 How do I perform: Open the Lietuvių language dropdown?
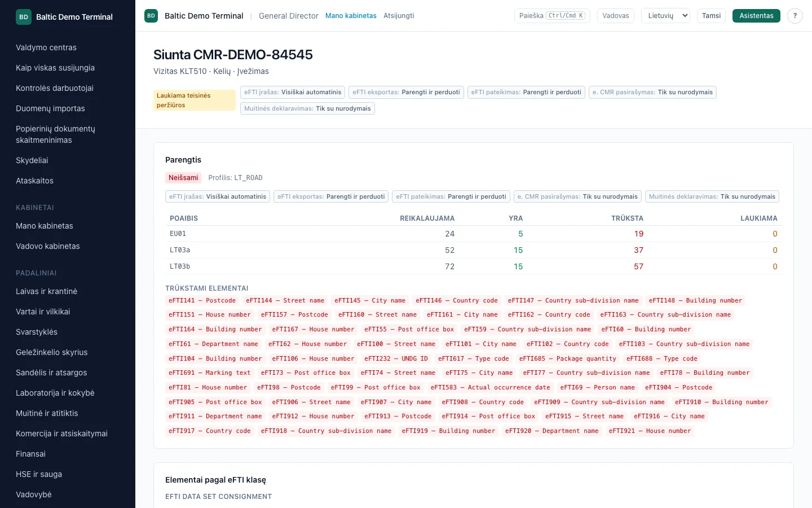666,16
